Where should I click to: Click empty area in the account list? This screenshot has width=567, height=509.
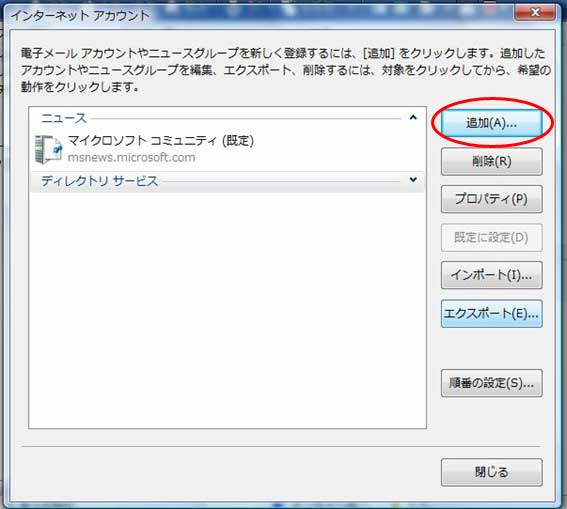228,311
